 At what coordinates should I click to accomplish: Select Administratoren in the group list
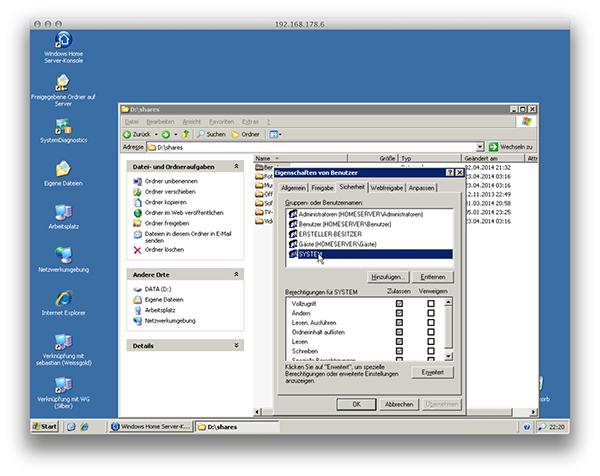(x=344, y=213)
